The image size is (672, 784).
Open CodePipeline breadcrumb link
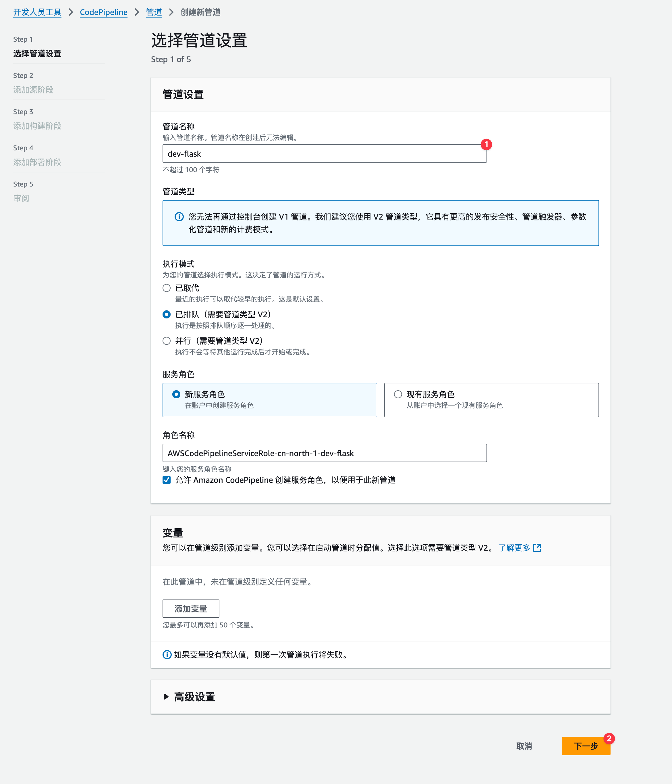pos(104,12)
